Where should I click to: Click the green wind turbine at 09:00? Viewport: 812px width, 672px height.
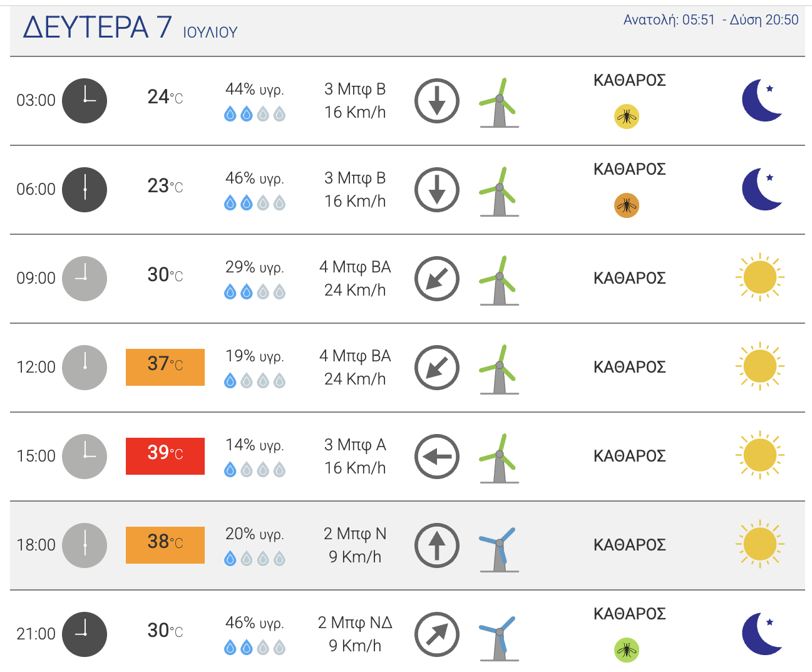tap(499, 281)
